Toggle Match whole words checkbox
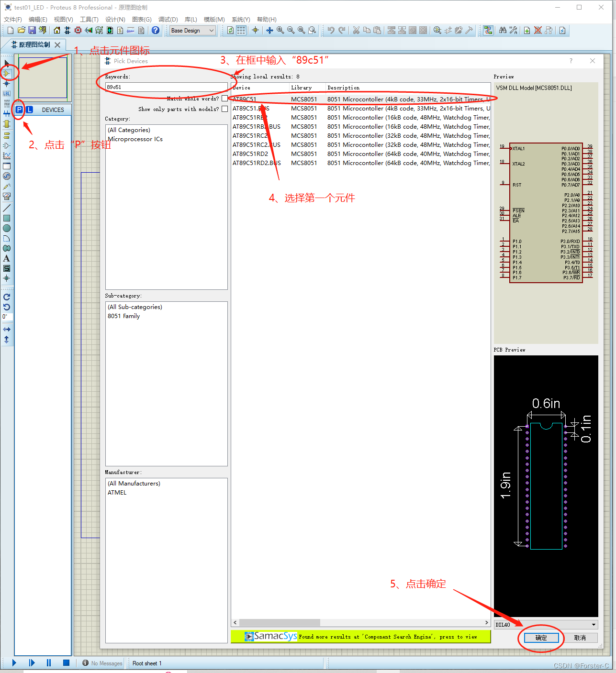Screen dimensions: 616x673 tap(224, 99)
